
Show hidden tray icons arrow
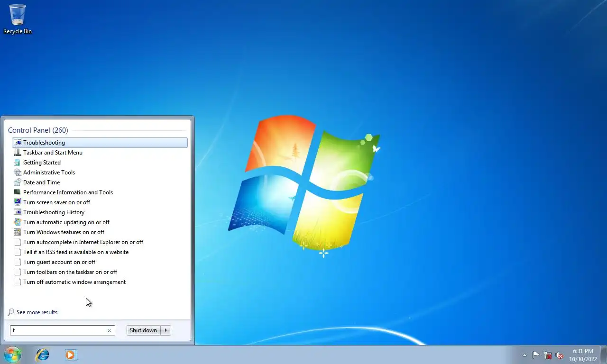point(524,355)
